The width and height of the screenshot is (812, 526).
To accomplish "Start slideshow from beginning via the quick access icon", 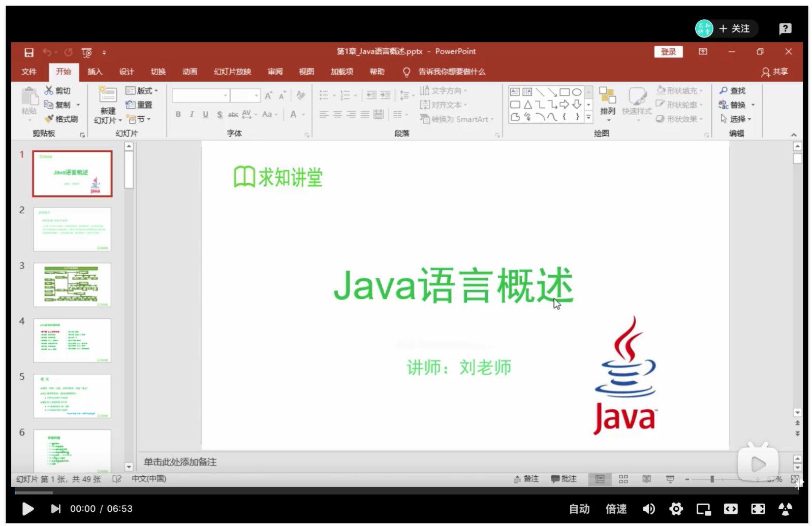I will pos(87,52).
